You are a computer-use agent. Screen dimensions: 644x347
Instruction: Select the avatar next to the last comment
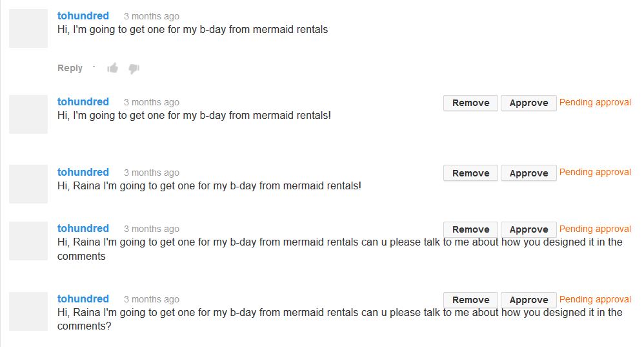[28, 311]
